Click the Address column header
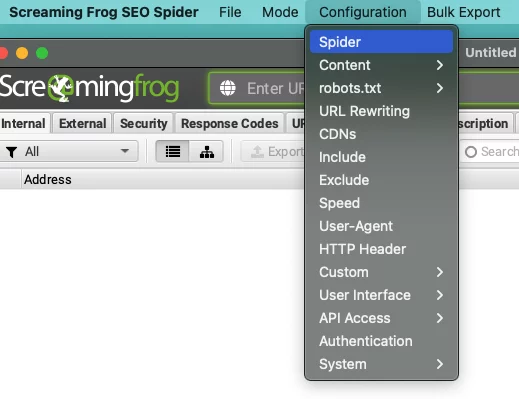The width and height of the screenshot is (519, 399). click(48, 180)
